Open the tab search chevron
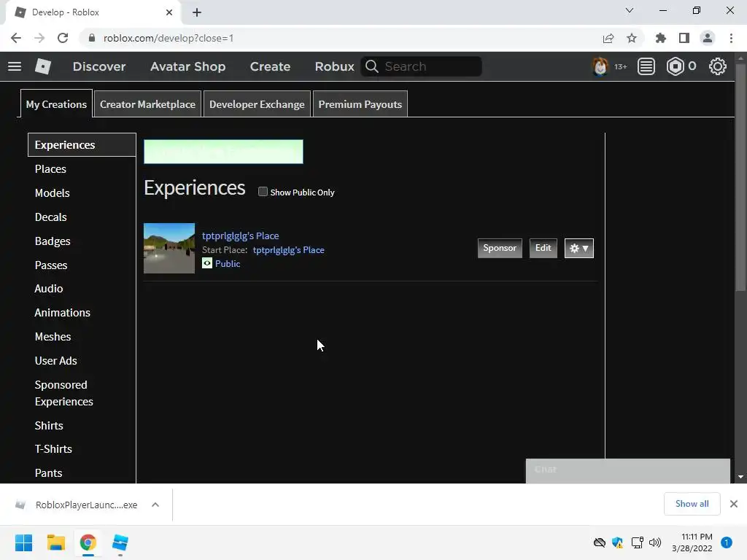 [630, 10]
